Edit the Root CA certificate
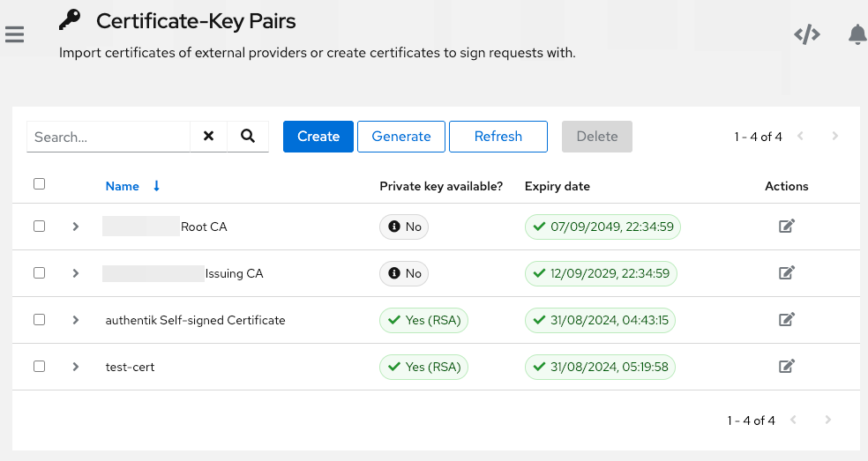Image resolution: width=868 pixels, height=461 pixels. pos(787,227)
